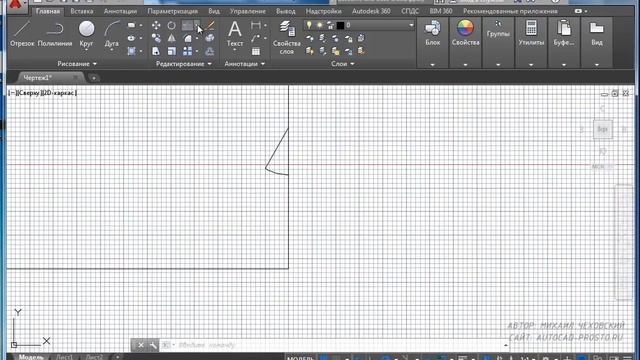Open the Вид panel button
640x360 pixels.
(596, 33)
